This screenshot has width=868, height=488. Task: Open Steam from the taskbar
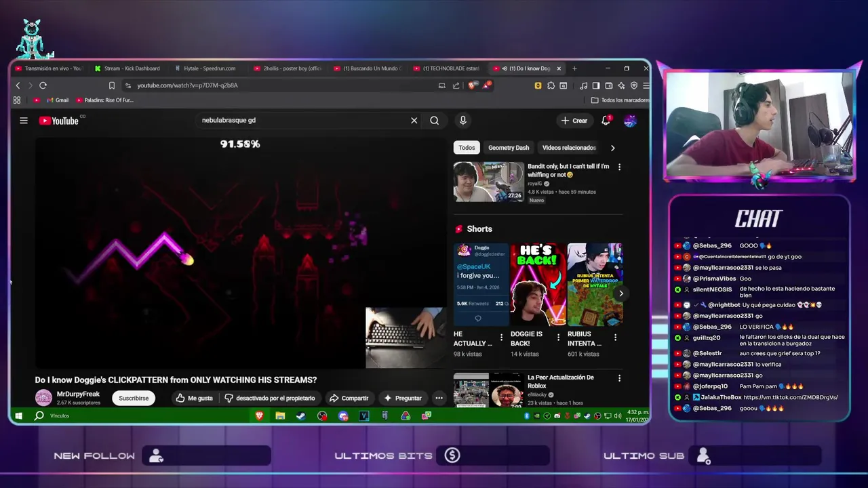click(x=300, y=416)
